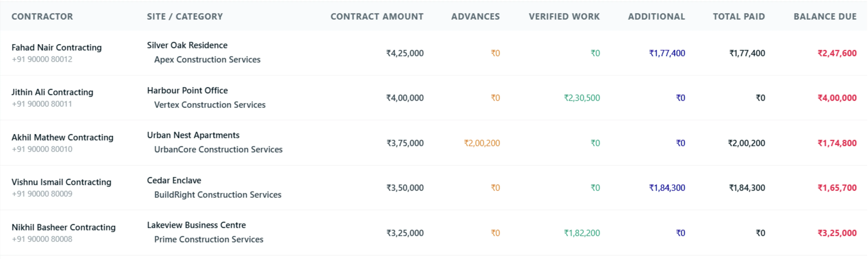The image size is (868, 259).
Task: Click the ₹2,00,200 advances amount
Action: pyautogui.click(x=482, y=143)
